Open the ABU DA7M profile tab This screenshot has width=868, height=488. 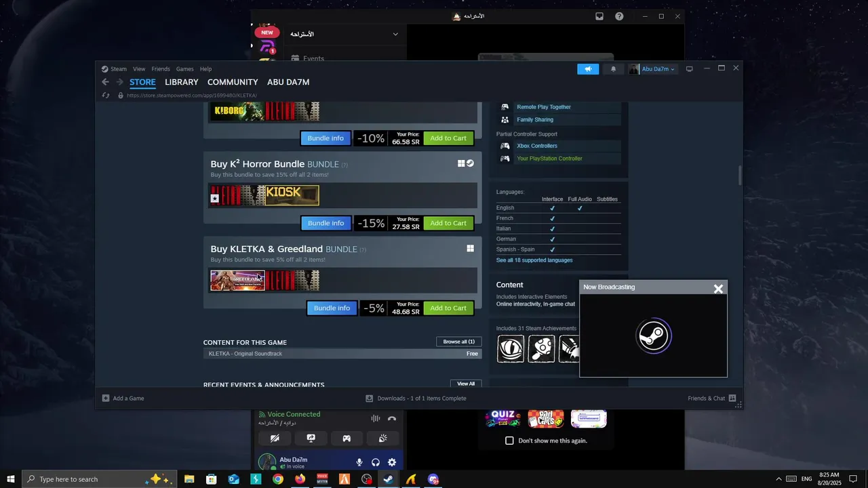(288, 82)
